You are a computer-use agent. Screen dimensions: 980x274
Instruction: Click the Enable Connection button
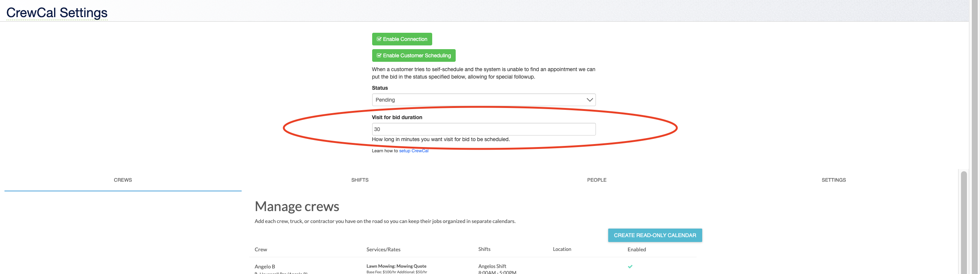tap(402, 39)
